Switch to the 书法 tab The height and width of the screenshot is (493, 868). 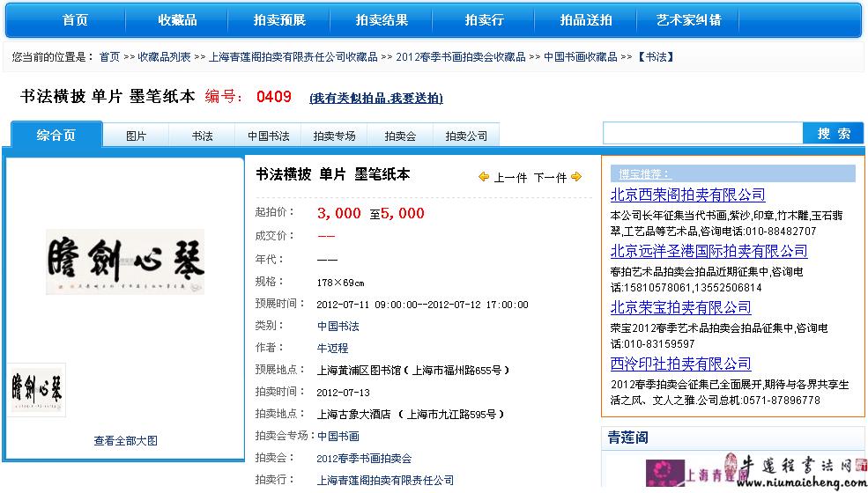(x=202, y=136)
